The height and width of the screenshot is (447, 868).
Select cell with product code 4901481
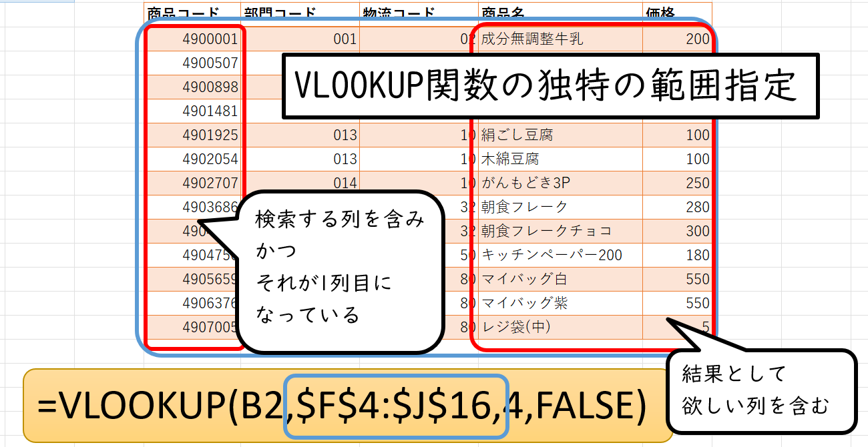(x=192, y=111)
